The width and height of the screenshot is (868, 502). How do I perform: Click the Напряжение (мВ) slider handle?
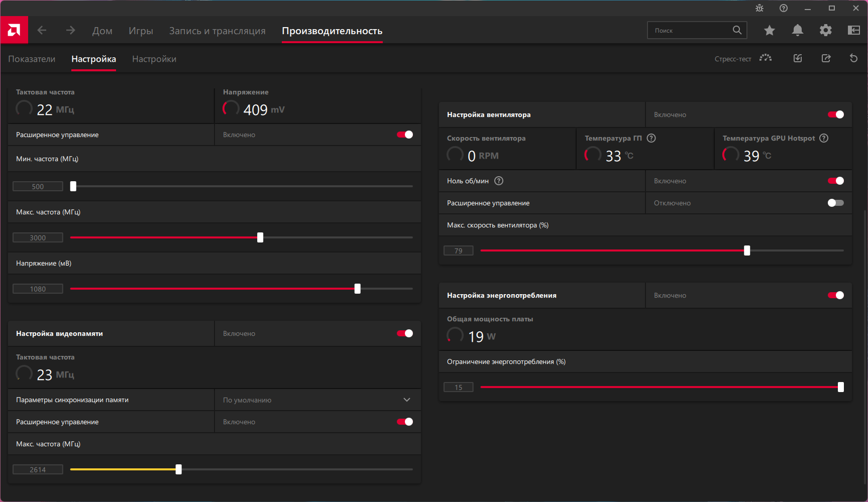358,289
